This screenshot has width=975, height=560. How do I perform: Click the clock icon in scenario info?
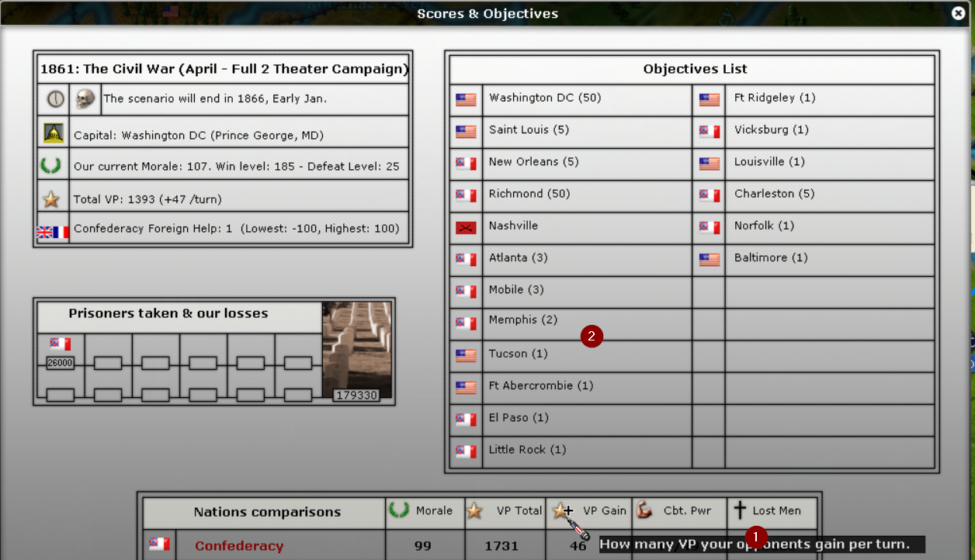point(55,99)
